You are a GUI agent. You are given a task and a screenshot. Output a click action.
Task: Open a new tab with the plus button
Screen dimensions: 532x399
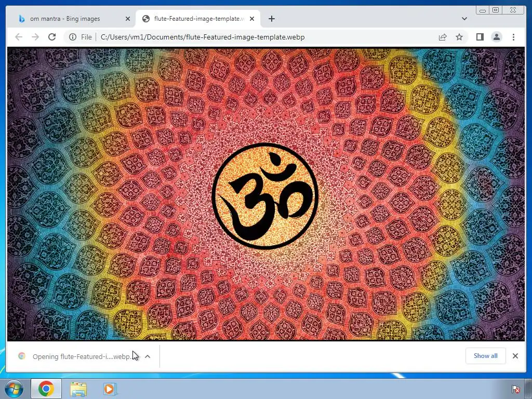pyautogui.click(x=271, y=19)
